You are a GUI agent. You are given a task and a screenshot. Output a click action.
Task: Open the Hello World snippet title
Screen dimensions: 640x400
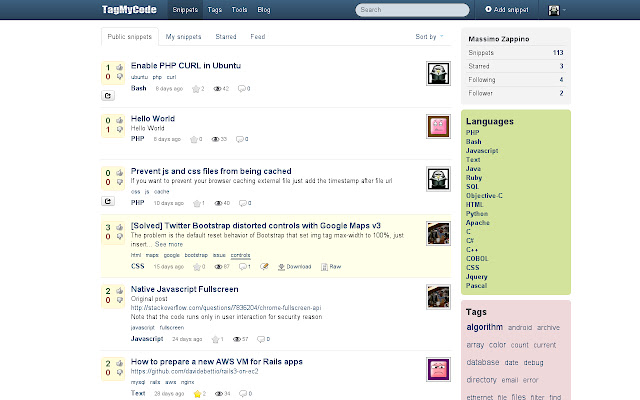[153, 118]
